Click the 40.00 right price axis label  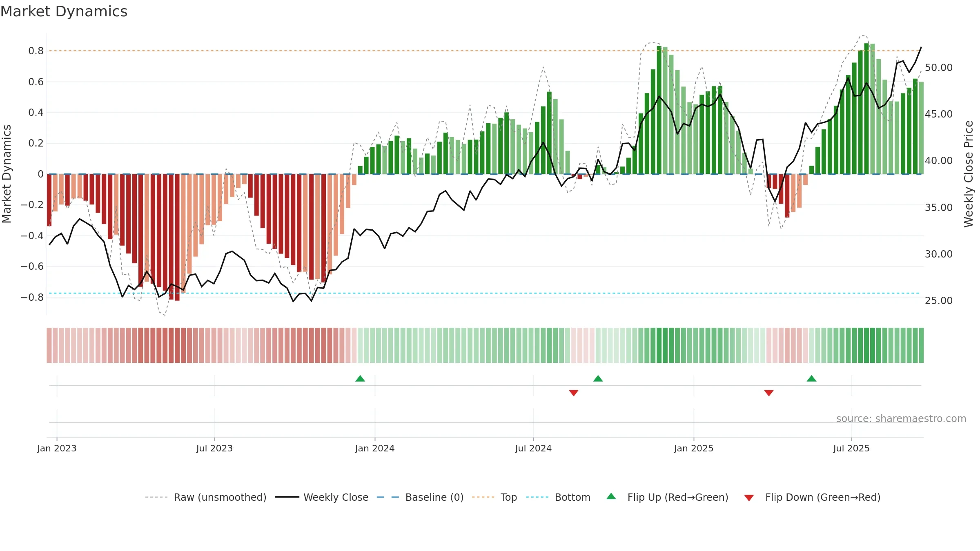point(939,161)
